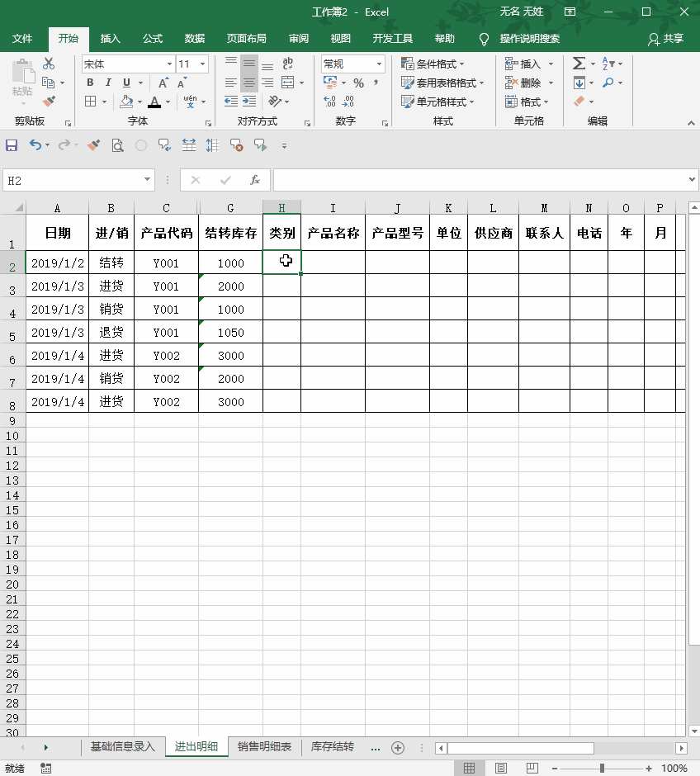Click the Format Painter brush in clipboard group
Viewport: 700px width, 776px height.
click(x=49, y=102)
